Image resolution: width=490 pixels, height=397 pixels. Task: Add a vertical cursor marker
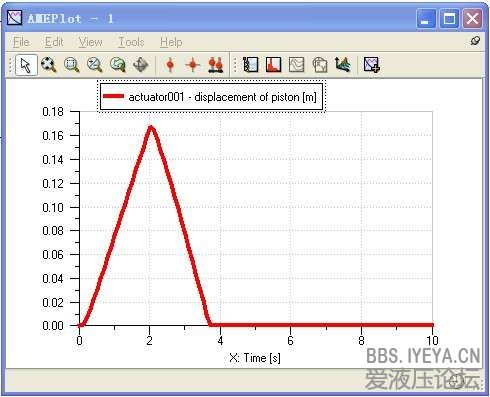pos(170,65)
